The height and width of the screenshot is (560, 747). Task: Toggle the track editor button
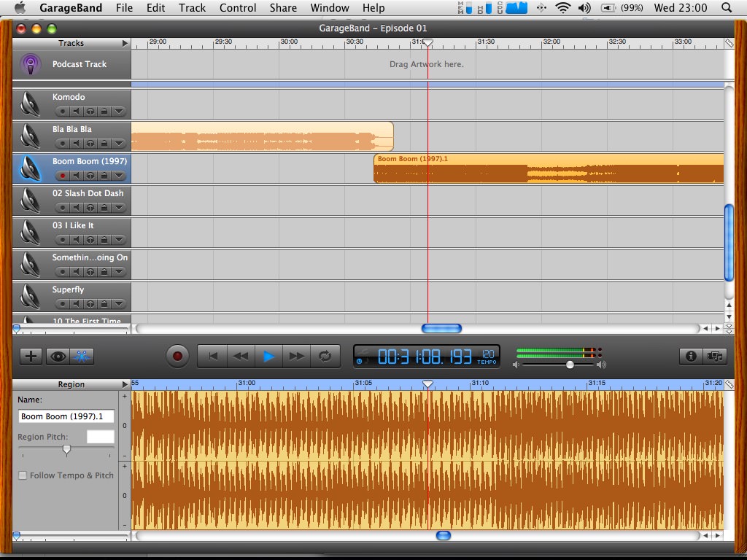(x=82, y=356)
